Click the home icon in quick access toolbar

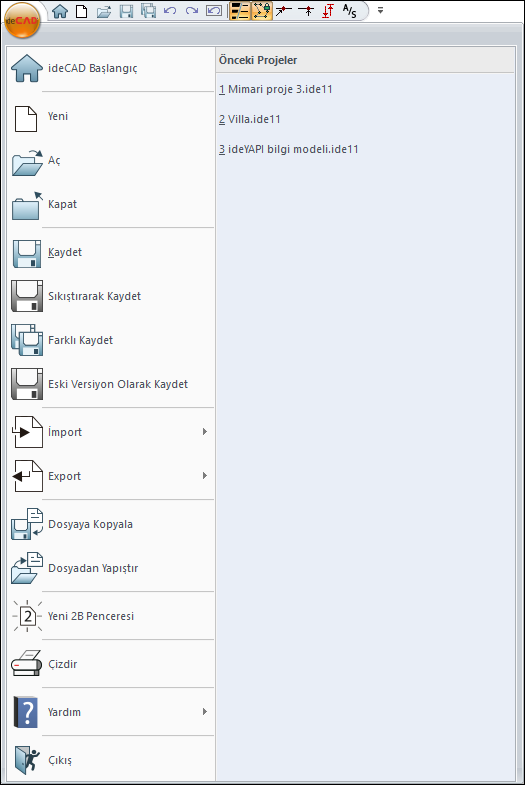coord(60,11)
